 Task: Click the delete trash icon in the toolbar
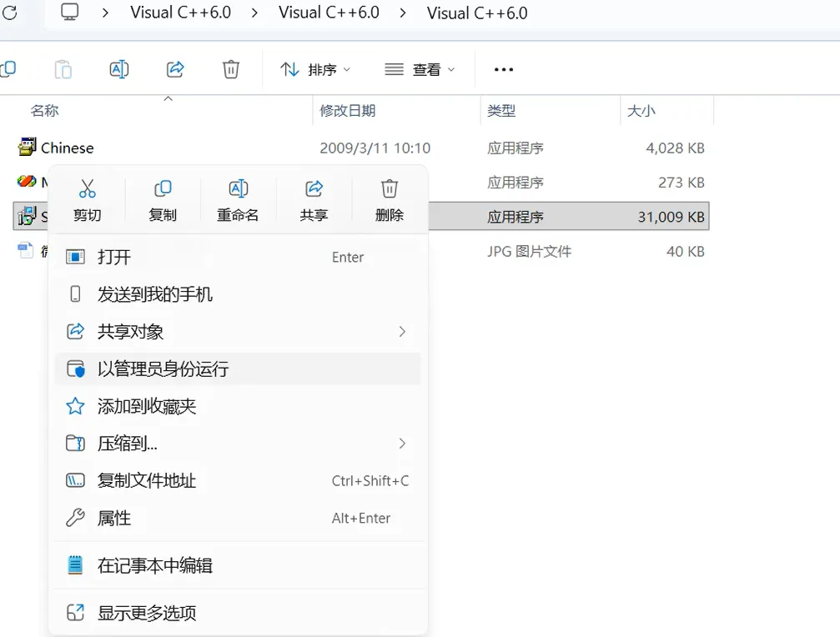[x=231, y=69]
